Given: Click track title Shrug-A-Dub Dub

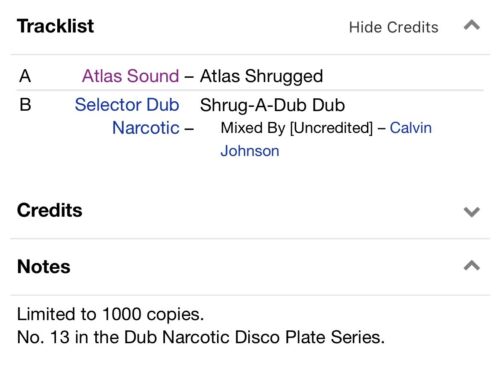Looking at the screenshot, I should pos(272,105).
